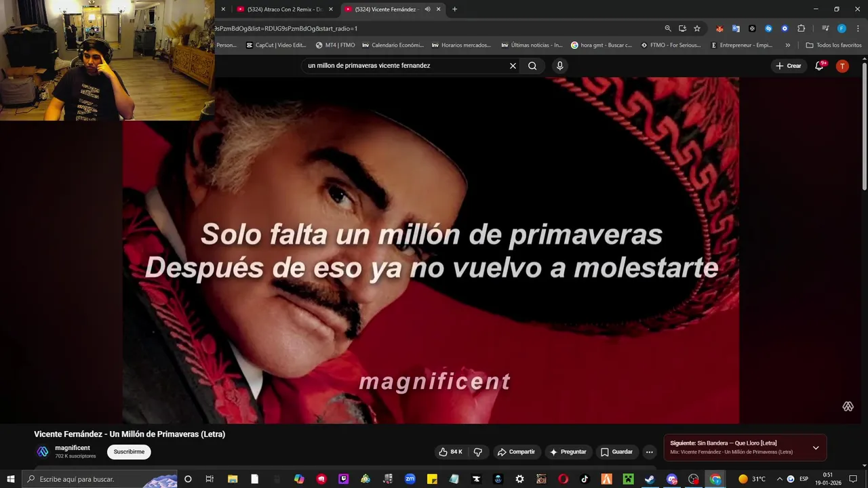The height and width of the screenshot is (488, 868).
Task: Click Windows taskbar search box
Action: 100,479
